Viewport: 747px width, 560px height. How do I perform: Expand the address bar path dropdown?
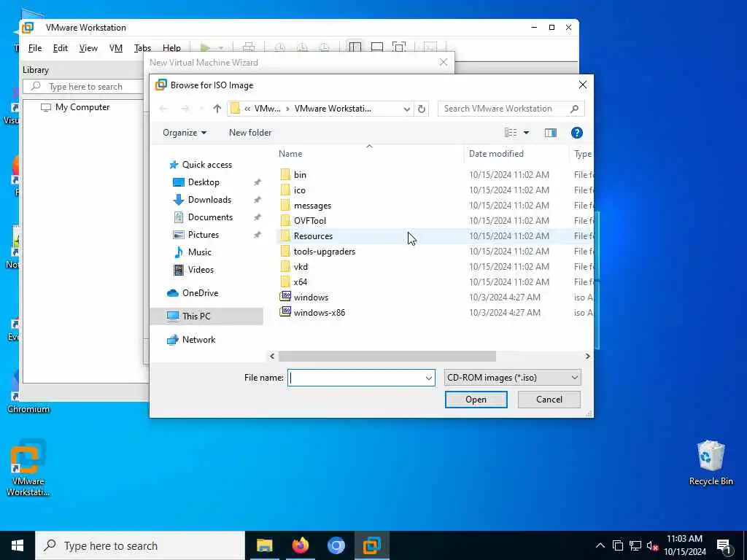coord(407,109)
